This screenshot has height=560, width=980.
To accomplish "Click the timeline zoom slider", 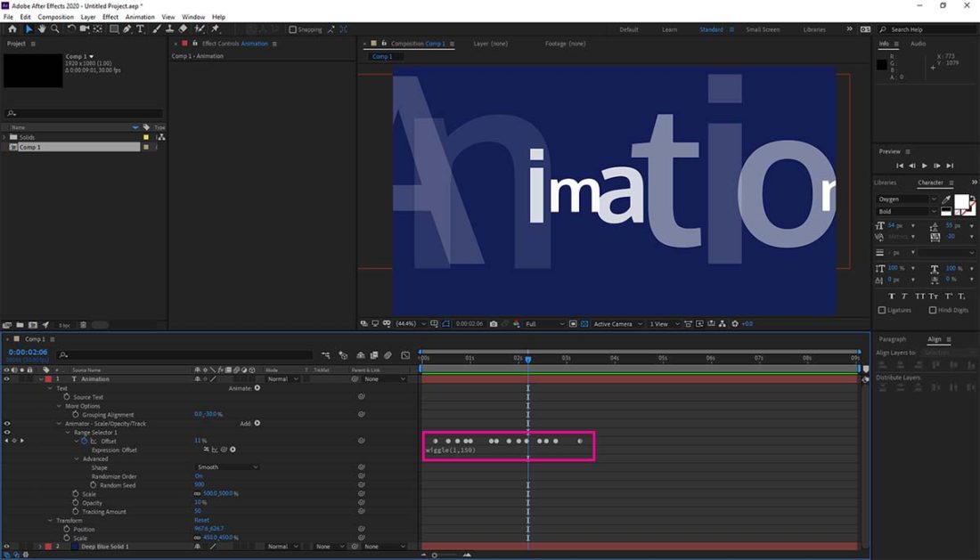I will point(445,555).
